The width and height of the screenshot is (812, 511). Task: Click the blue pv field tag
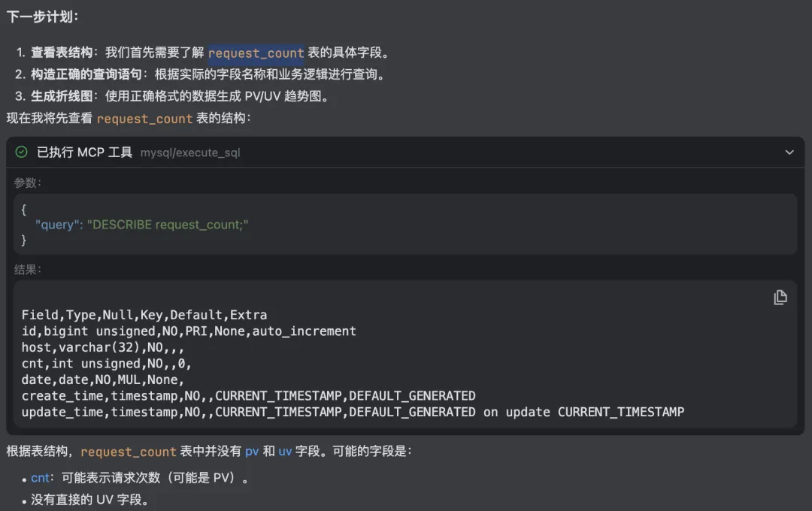pyautogui.click(x=252, y=452)
